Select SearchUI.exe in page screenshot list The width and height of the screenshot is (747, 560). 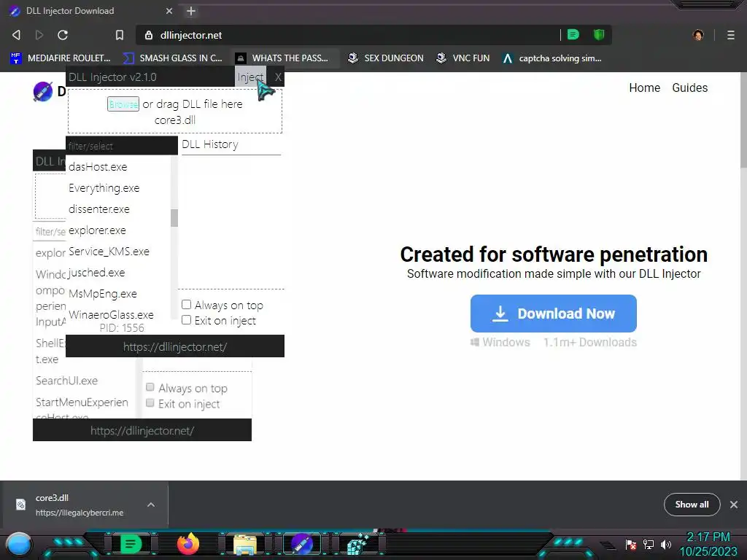tap(66, 381)
